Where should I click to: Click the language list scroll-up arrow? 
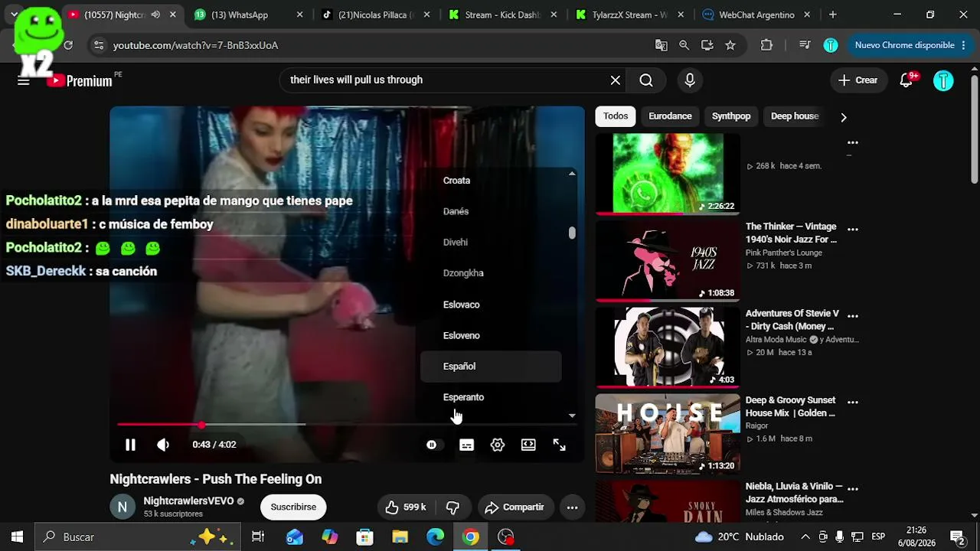[x=572, y=174]
